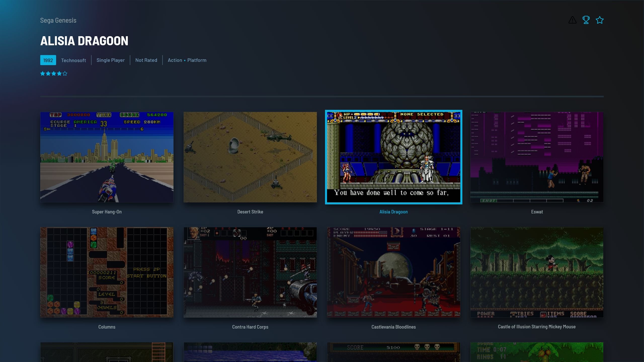
Task: Click the warning triangle icon
Action: (572, 20)
